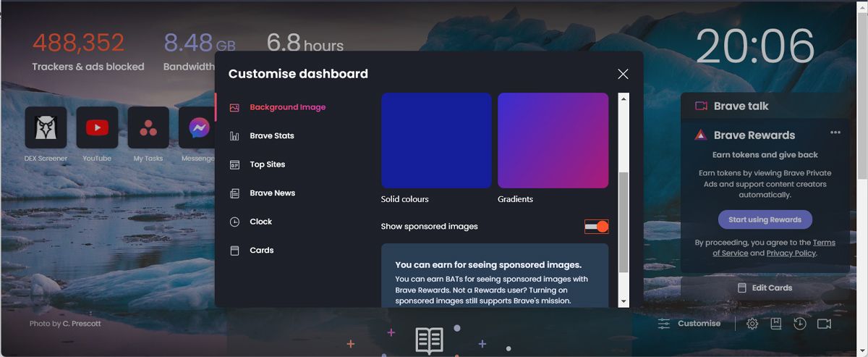The height and width of the screenshot is (357, 868).
Task: Click the Customise sliders icon
Action: coord(664,324)
